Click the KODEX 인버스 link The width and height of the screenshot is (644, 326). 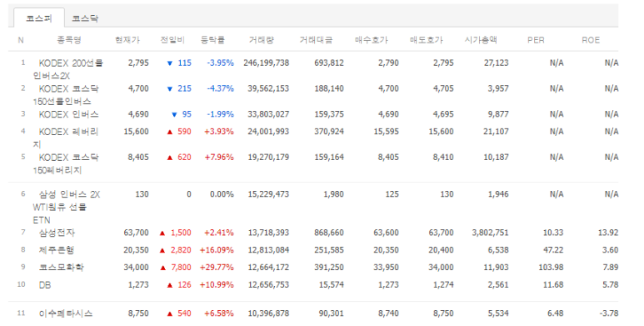pos(68,114)
